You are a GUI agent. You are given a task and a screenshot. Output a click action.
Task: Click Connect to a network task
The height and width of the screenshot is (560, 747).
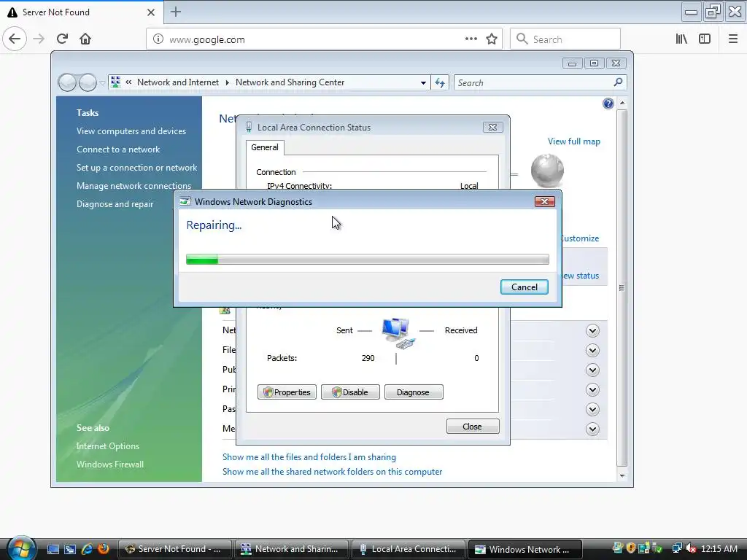coord(118,149)
